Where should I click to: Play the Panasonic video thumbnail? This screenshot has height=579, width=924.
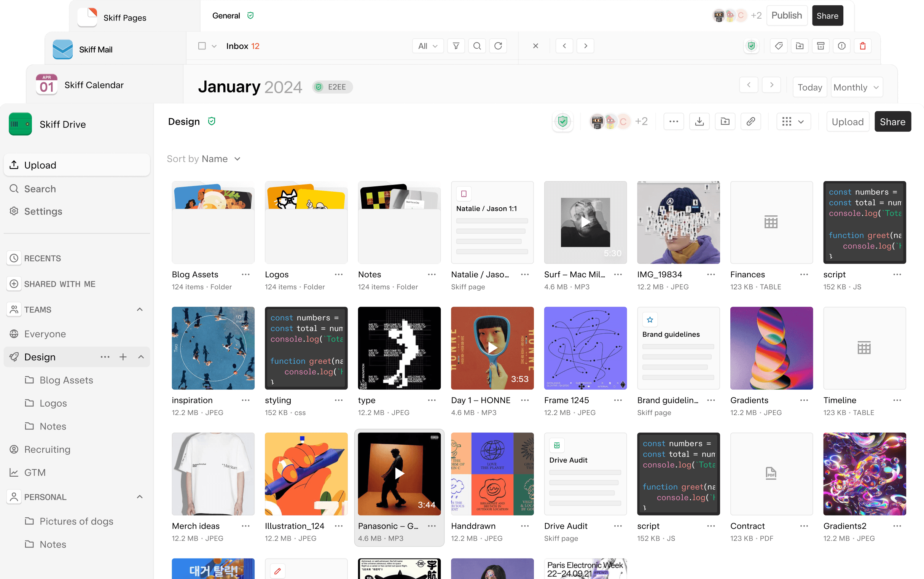[x=399, y=473]
